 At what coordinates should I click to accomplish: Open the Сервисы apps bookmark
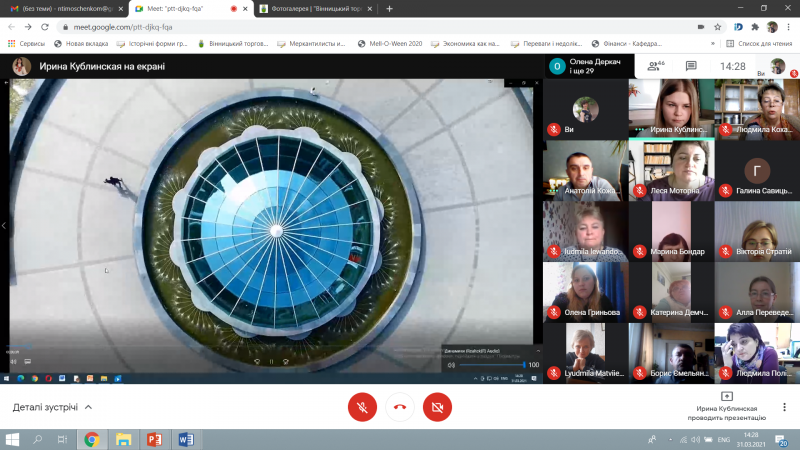click(27, 44)
